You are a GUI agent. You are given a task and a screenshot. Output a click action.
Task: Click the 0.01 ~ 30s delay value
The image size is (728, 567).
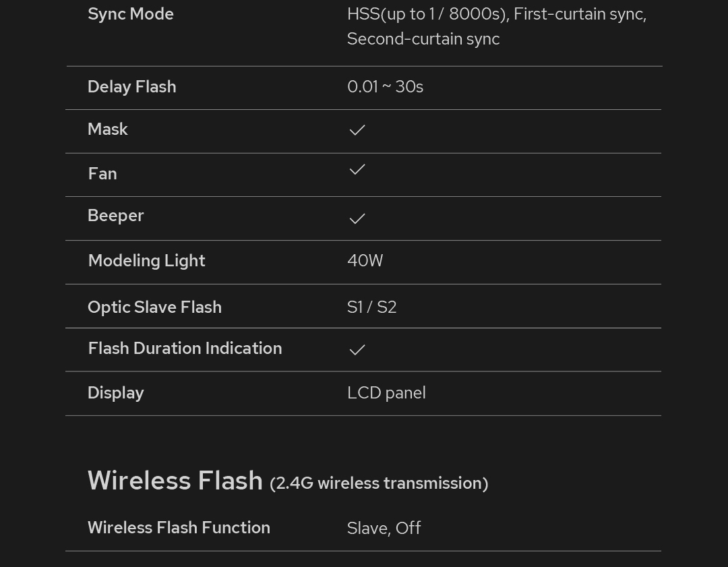[x=385, y=87]
